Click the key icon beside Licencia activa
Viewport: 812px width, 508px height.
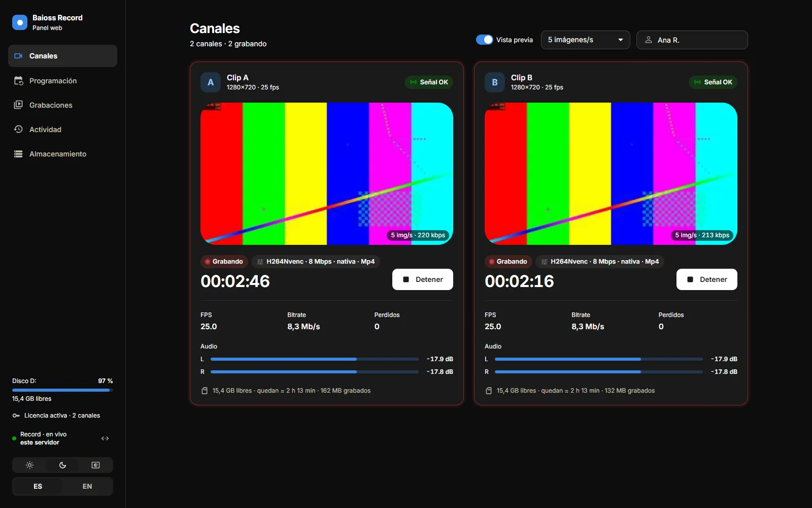16,416
